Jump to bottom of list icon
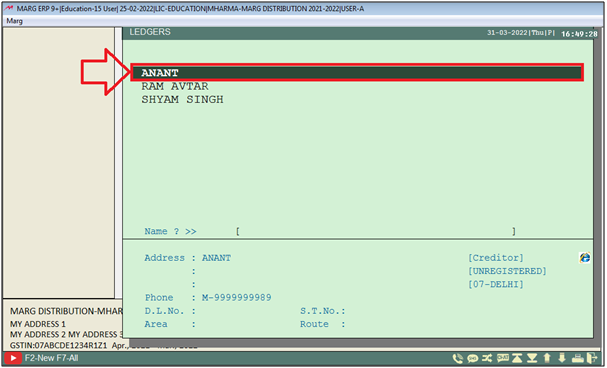The width and height of the screenshot is (607, 368). (x=532, y=358)
